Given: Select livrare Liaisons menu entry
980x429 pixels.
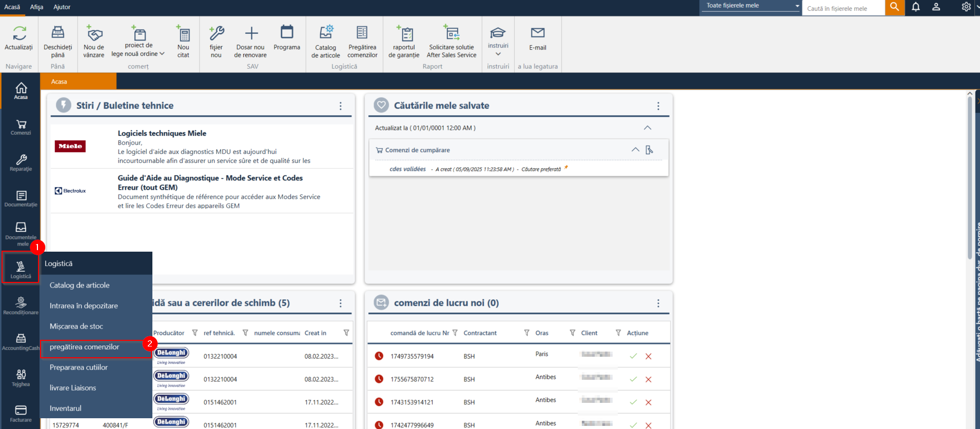Looking at the screenshot, I should click(96, 387).
